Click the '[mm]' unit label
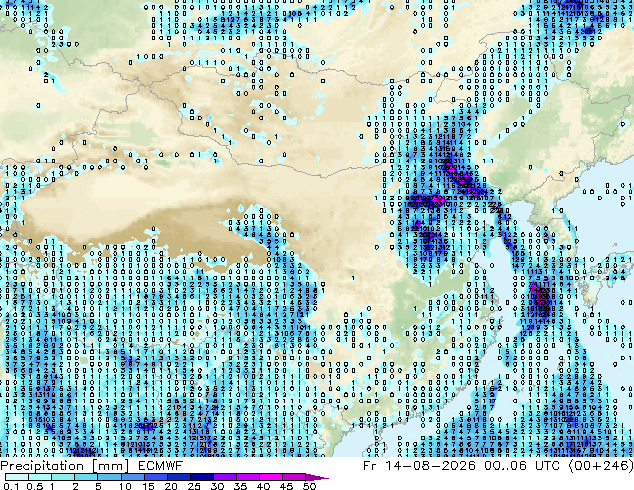The width and height of the screenshot is (634, 490). [111, 466]
